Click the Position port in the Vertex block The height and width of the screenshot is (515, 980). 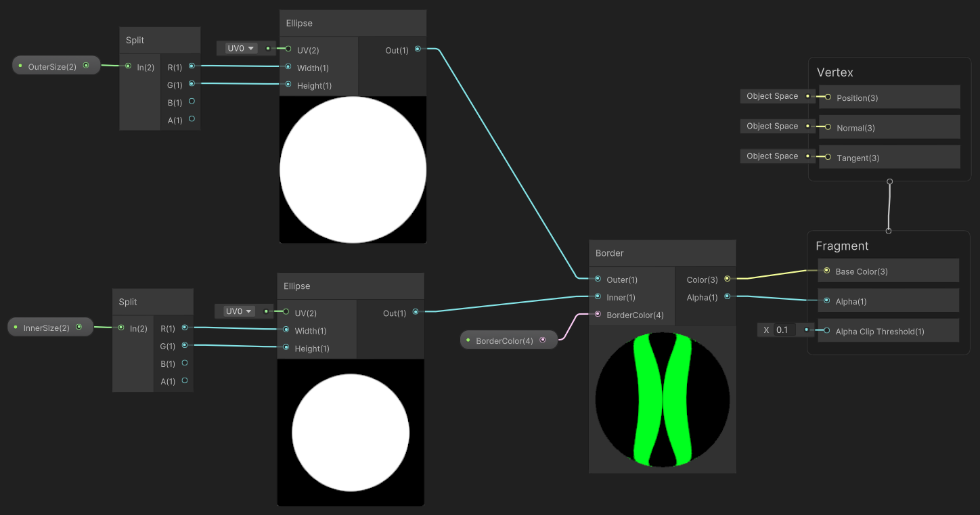(x=826, y=97)
